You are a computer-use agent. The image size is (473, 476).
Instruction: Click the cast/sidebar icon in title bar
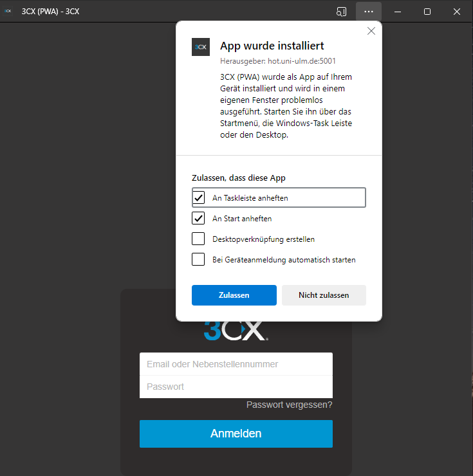click(342, 12)
